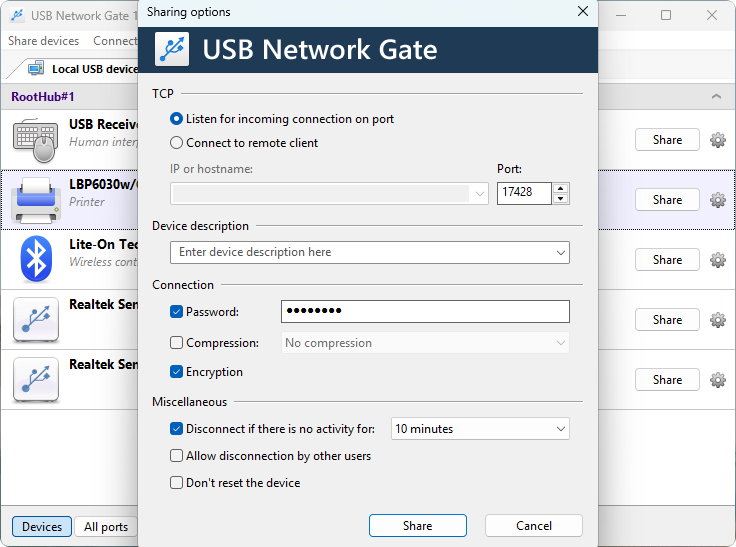Share the Lite-On Bluetooth device
The height and width of the screenshot is (547, 736).
[667, 260]
